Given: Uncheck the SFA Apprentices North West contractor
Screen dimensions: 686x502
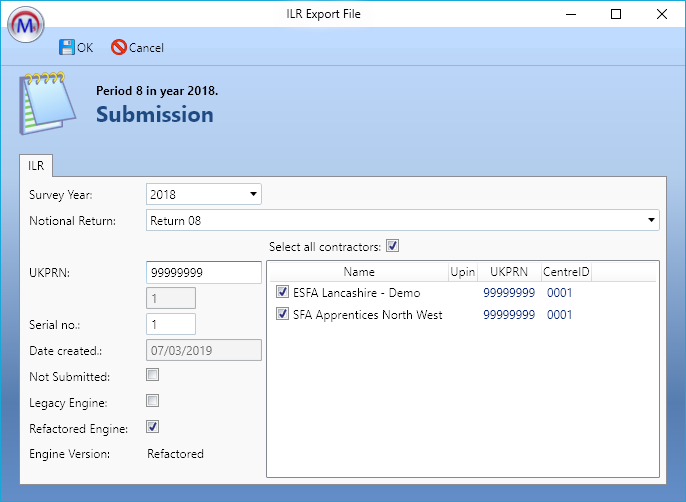Looking at the screenshot, I should click(x=282, y=315).
